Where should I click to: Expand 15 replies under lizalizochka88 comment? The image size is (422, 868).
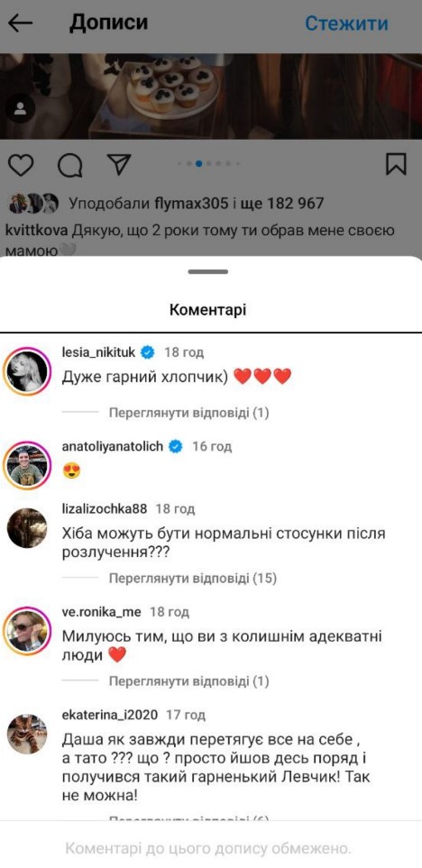[x=192, y=579]
